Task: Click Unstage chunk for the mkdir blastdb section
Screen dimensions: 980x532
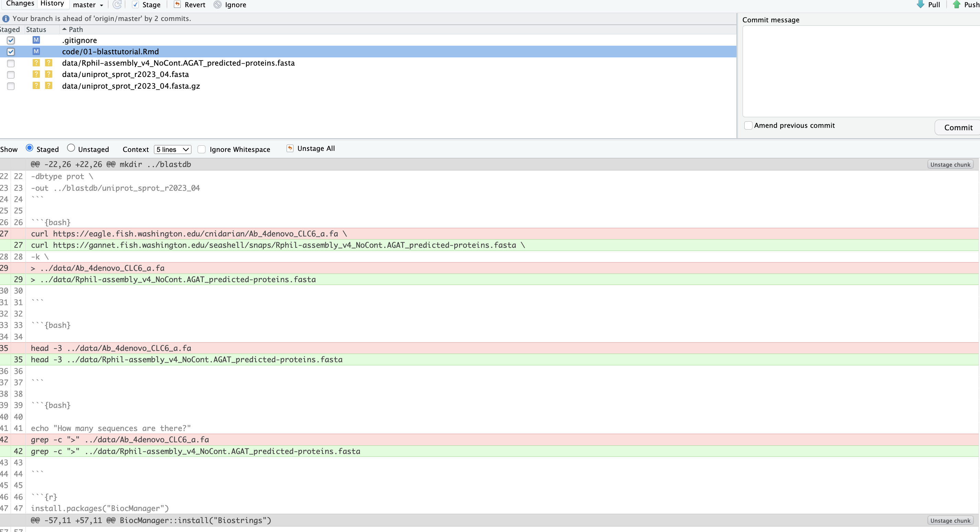Action: pyautogui.click(x=950, y=164)
